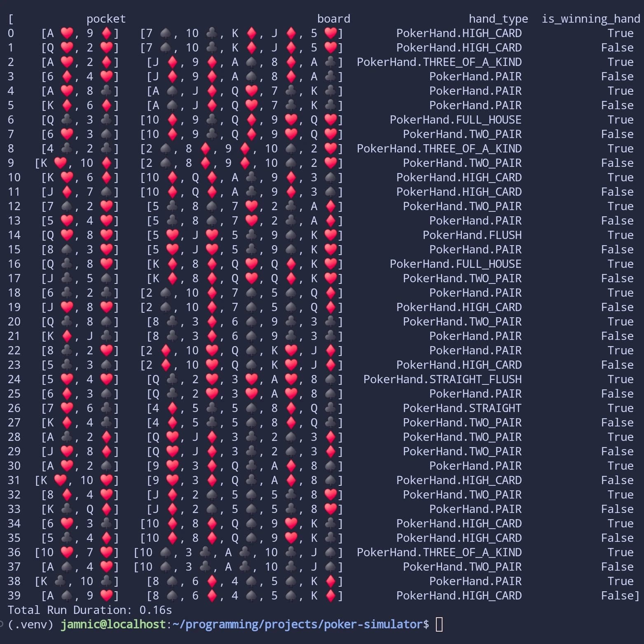This screenshot has width=644, height=644.
Task: Click 'PokerHand.PAIR' in row 3
Action: click(475, 77)
